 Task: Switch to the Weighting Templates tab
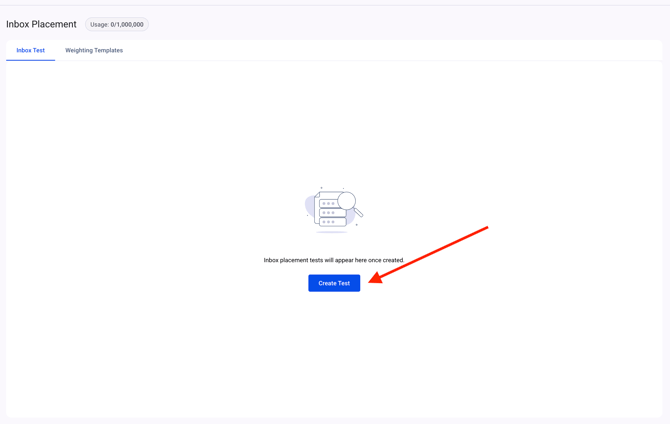[x=94, y=50]
